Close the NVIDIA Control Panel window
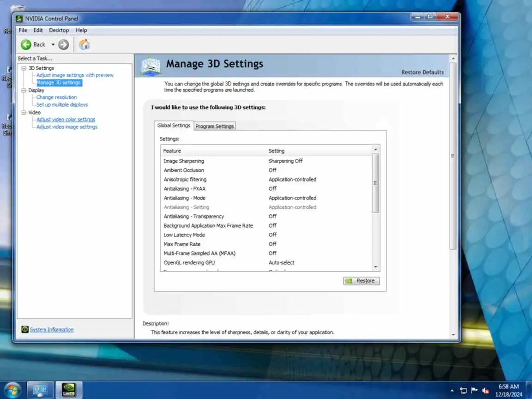532x399 pixels. [447, 17]
